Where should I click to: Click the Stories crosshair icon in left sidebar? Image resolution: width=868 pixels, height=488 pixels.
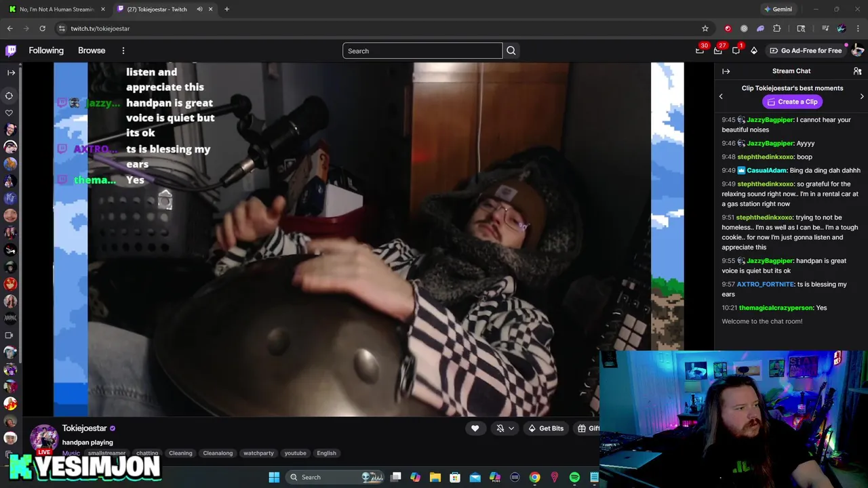tap(9, 96)
